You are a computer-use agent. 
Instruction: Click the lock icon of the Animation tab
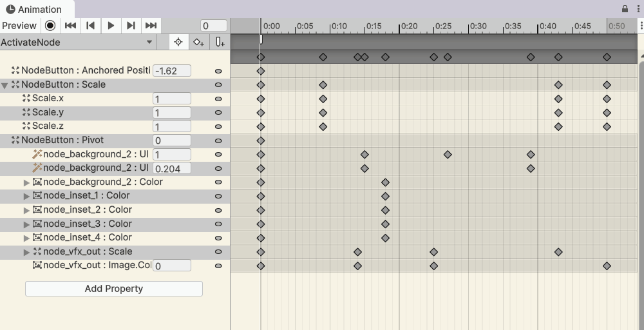(625, 8)
